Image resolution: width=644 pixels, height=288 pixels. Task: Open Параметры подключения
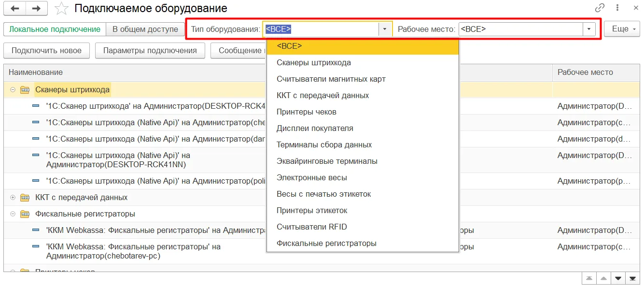pyautogui.click(x=150, y=50)
